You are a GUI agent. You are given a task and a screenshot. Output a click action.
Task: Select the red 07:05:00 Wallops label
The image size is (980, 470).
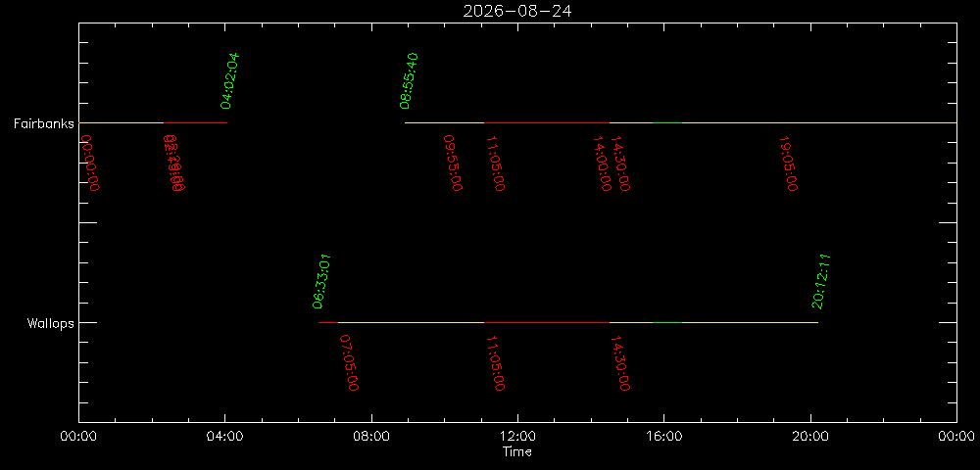(x=349, y=362)
